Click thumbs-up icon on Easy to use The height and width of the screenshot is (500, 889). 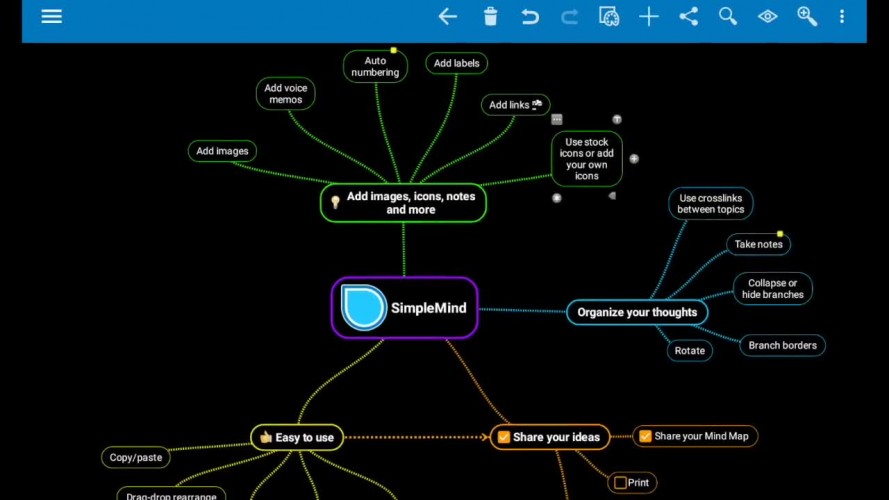pos(265,437)
